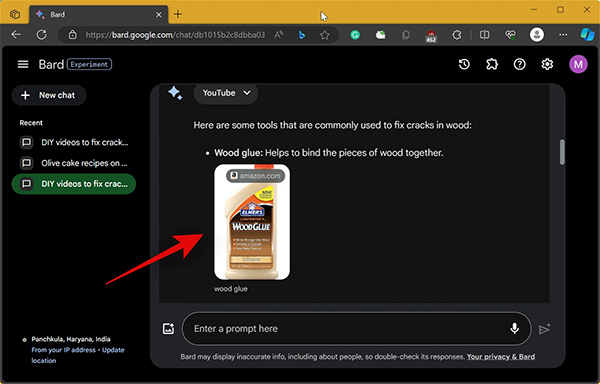Open the Extensions puzzle icon
600x384 pixels.
pyautogui.click(x=492, y=64)
